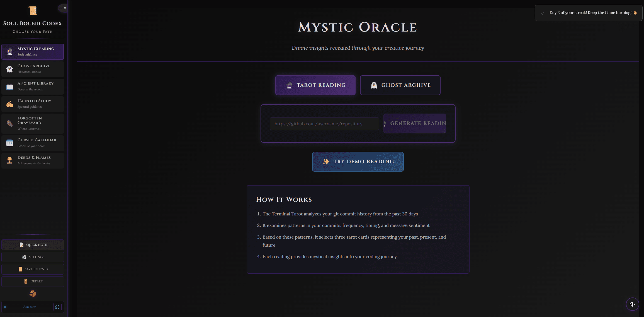Click the 'How It Works' heading
This screenshot has height=317, width=644.
pos(284,200)
